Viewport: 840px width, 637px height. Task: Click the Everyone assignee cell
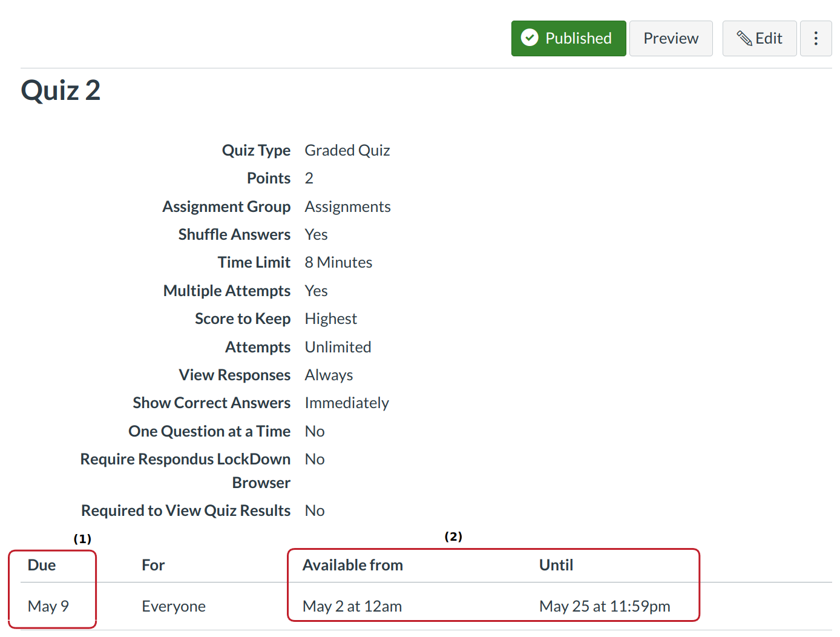coord(174,606)
